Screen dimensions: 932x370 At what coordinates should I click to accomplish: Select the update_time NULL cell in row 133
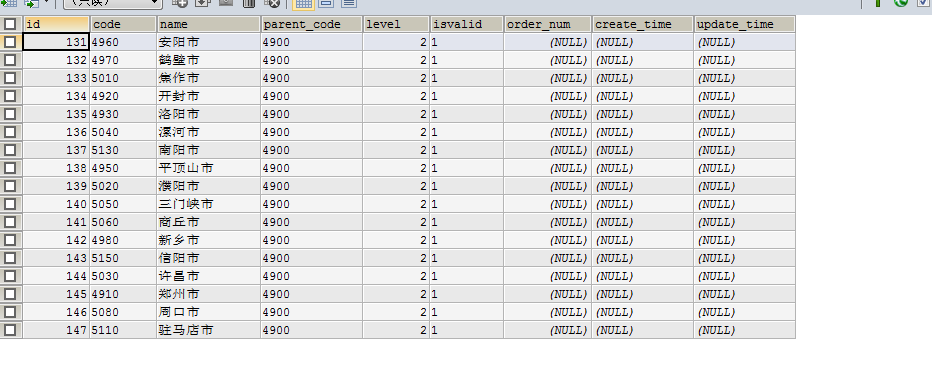tap(745, 78)
